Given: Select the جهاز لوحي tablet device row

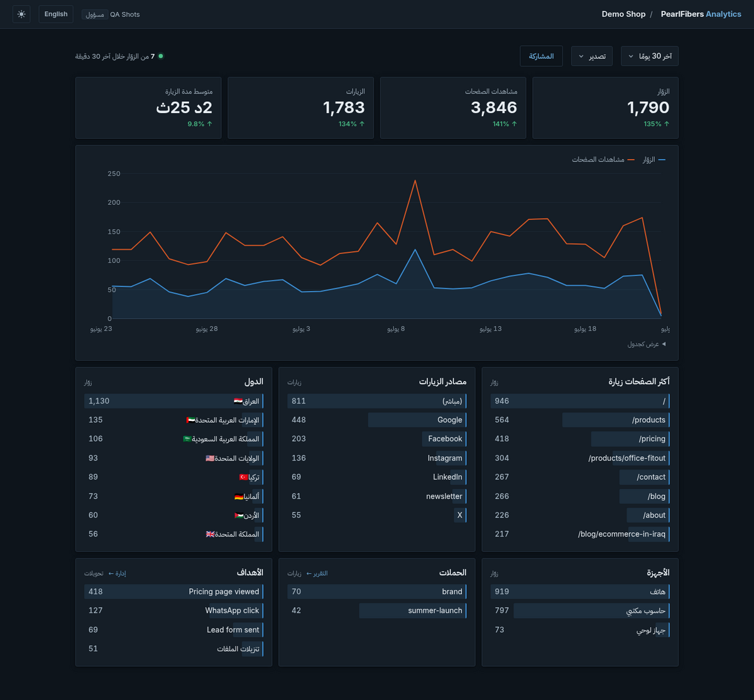Looking at the screenshot, I should click(581, 630).
